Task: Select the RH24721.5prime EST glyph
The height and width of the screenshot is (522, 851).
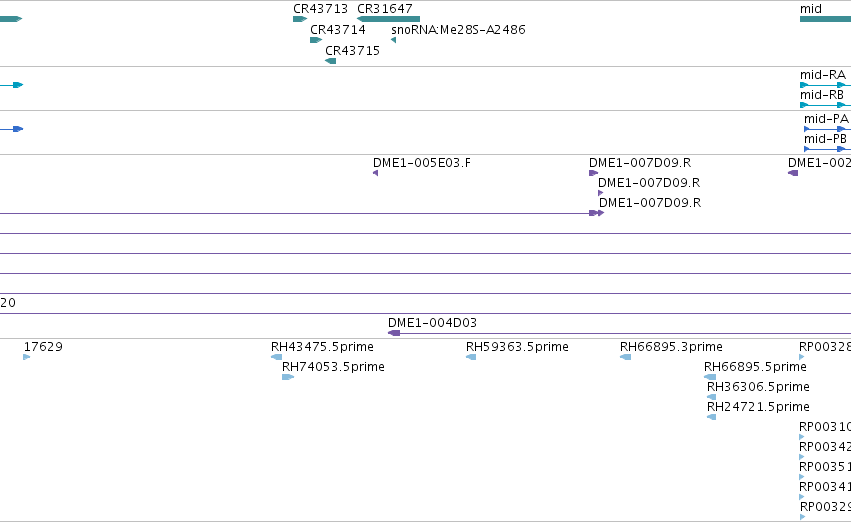Action: pos(712,417)
